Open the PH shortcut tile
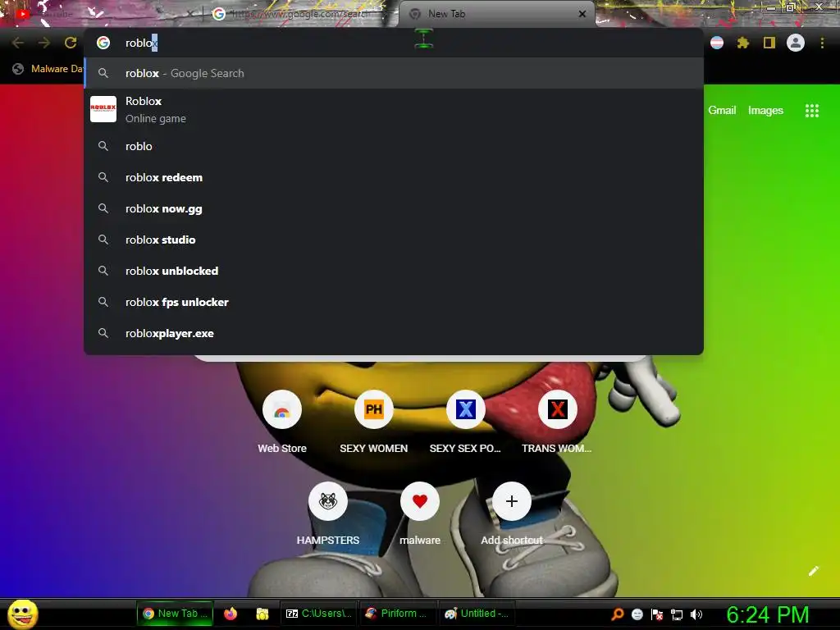Viewport: 840px width, 630px height. 373,422
